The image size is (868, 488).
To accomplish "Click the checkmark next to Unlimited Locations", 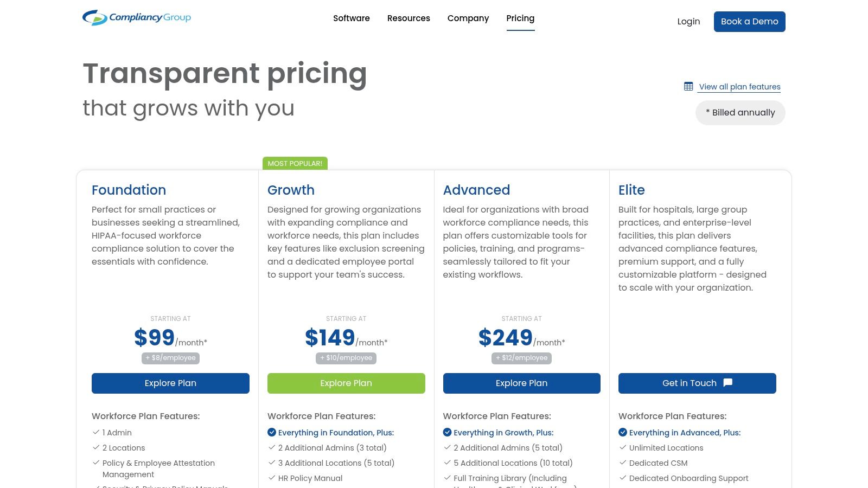I will [623, 447].
